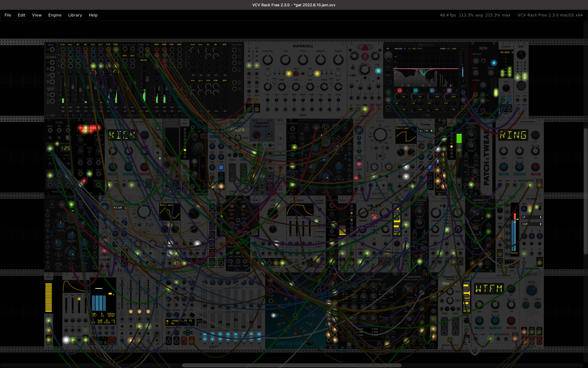Open the File menu
The image size is (588, 368).
[8, 15]
